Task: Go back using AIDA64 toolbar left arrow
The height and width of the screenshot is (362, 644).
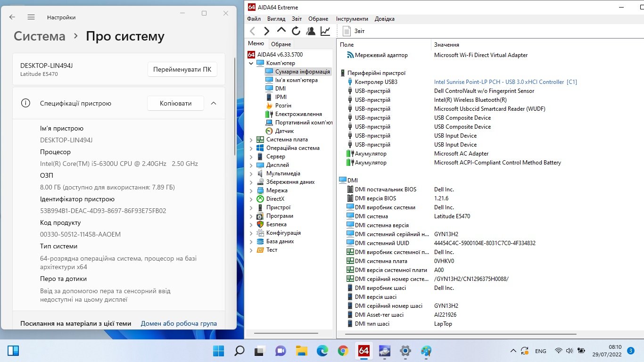Action: pyautogui.click(x=252, y=31)
